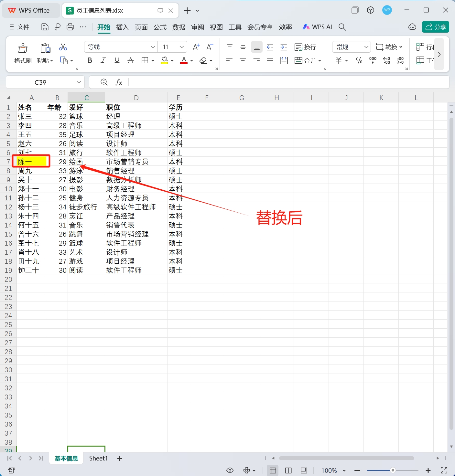Viewport: 455px width, 476px height.
Task: Apply strikethrough formatting
Action: coord(130,60)
